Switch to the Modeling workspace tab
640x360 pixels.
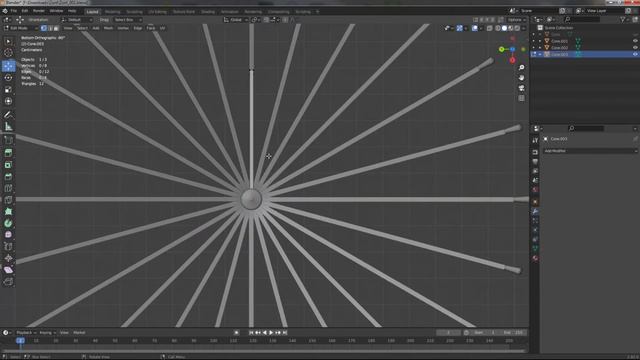(x=113, y=12)
